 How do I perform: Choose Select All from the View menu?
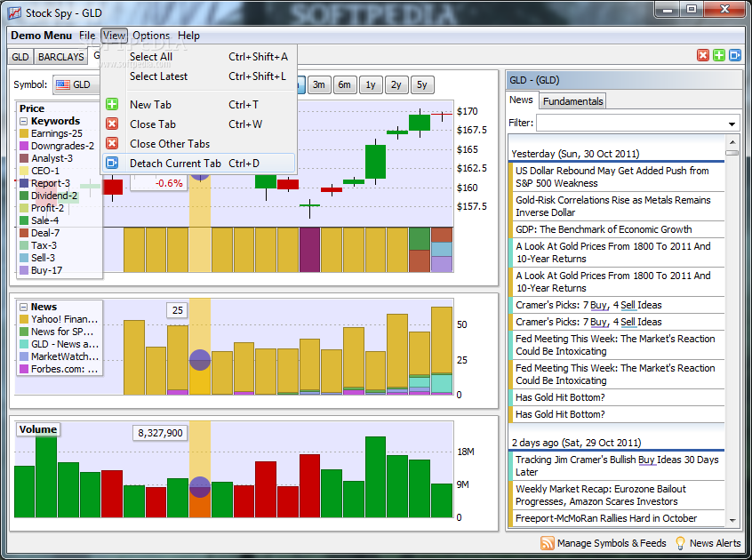coord(199,57)
